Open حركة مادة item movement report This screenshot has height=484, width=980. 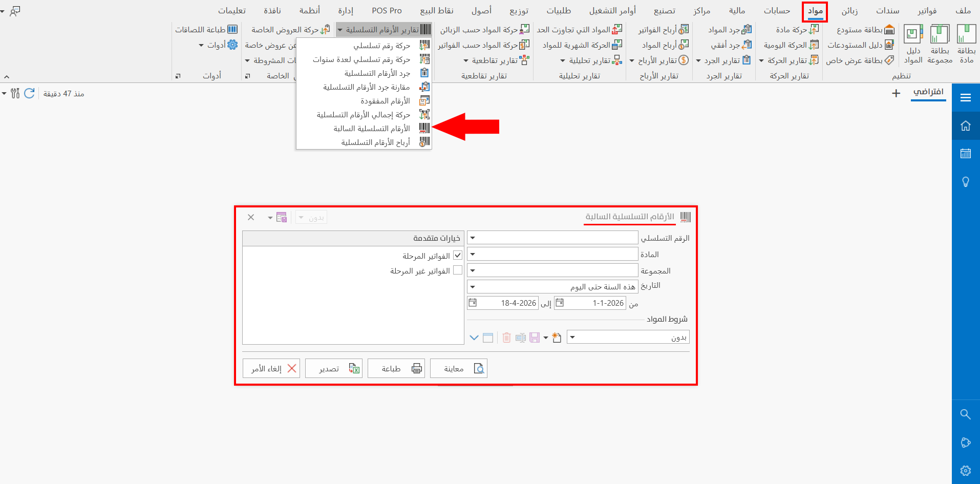click(797, 30)
